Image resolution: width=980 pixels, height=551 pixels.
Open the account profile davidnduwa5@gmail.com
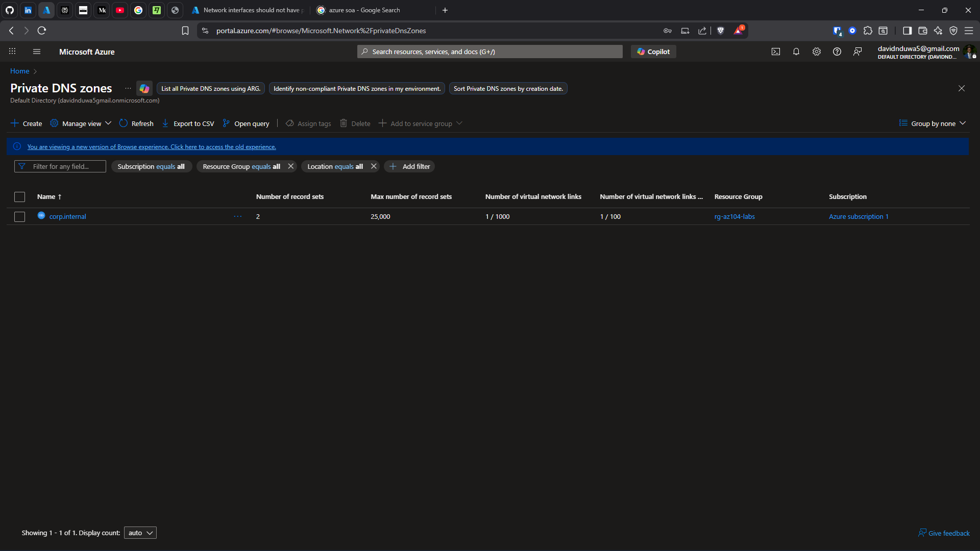pyautogui.click(x=926, y=52)
